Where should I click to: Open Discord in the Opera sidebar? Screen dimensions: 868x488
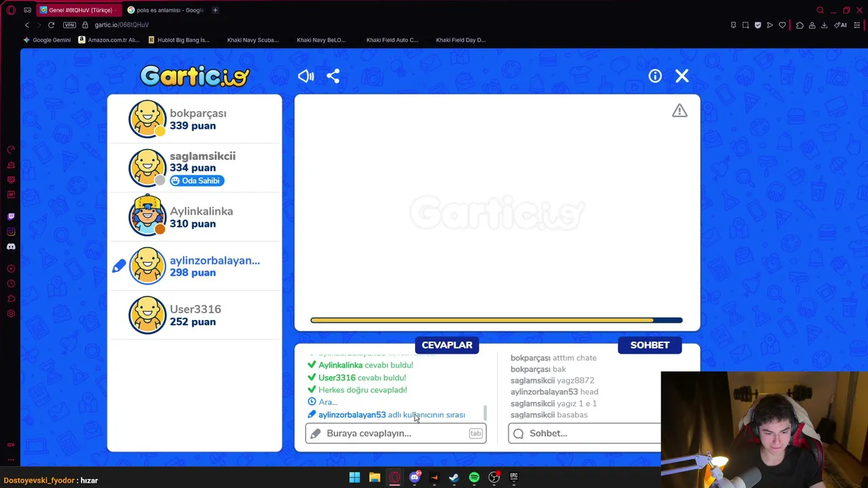(x=11, y=247)
